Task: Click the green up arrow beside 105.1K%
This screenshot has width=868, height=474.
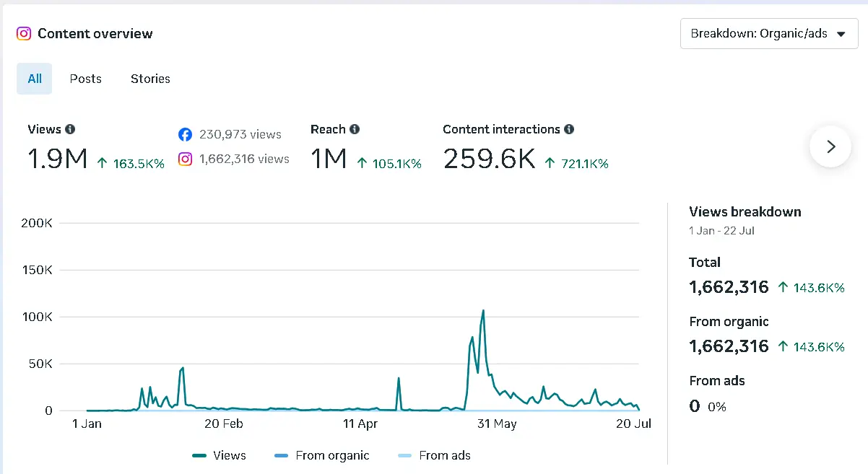Action: [x=362, y=163]
